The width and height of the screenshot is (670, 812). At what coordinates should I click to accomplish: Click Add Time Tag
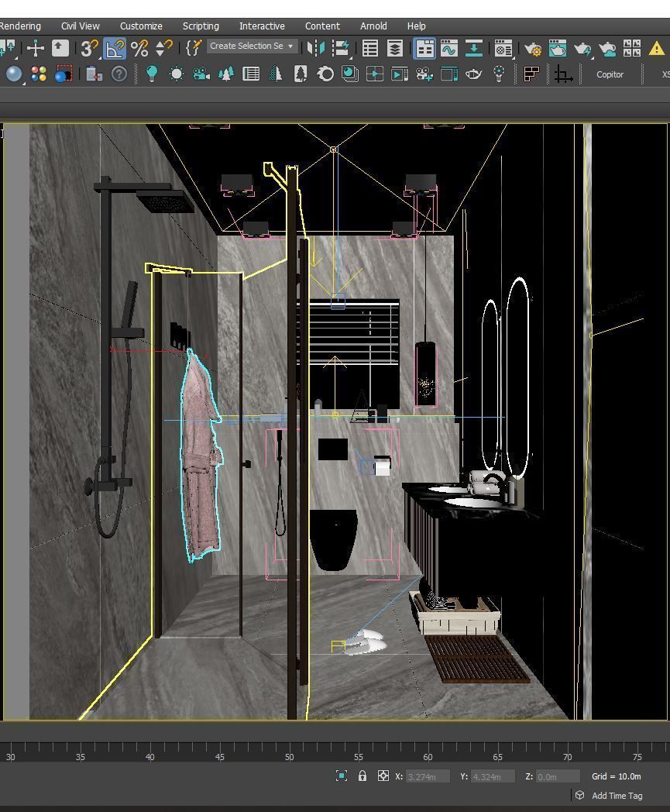pyautogui.click(x=617, y=796)
